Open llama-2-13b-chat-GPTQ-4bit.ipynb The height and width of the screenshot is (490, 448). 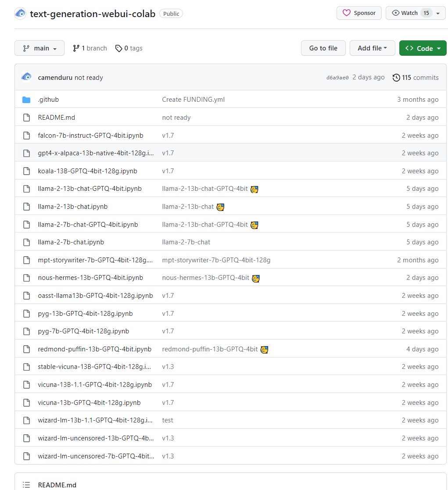click(90, 189)
